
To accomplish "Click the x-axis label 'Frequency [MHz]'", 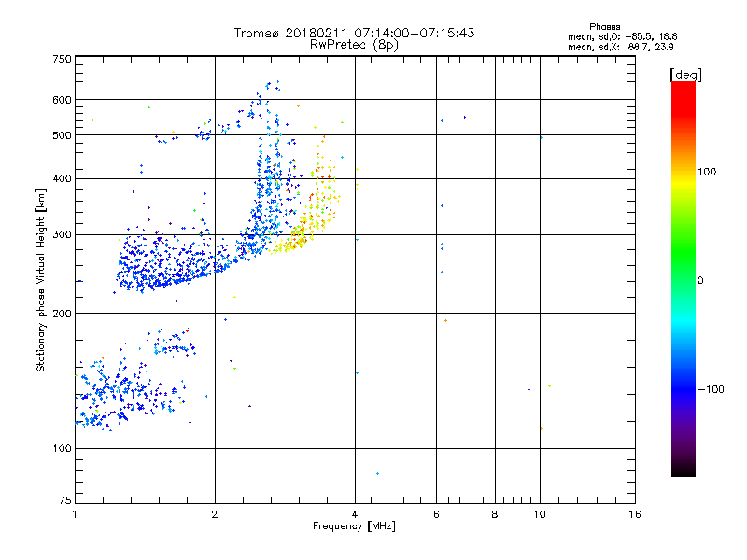I will tap(354, 526).
